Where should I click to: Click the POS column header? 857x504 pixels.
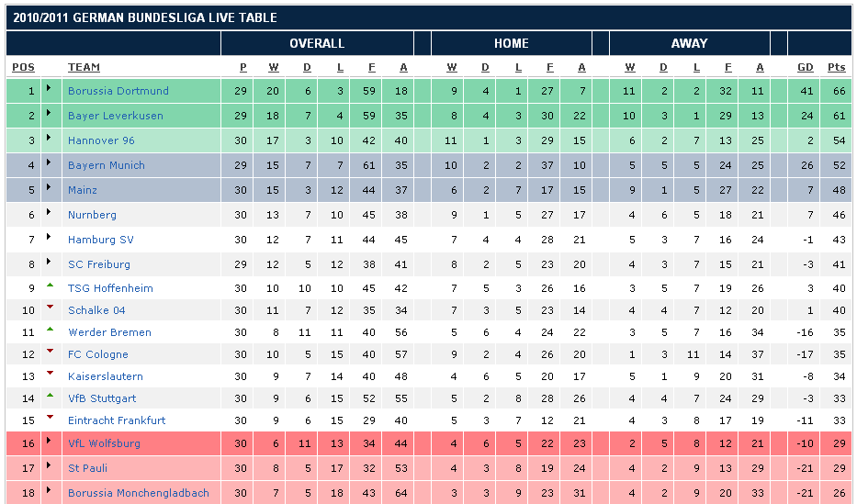click(x=23, y=67)
